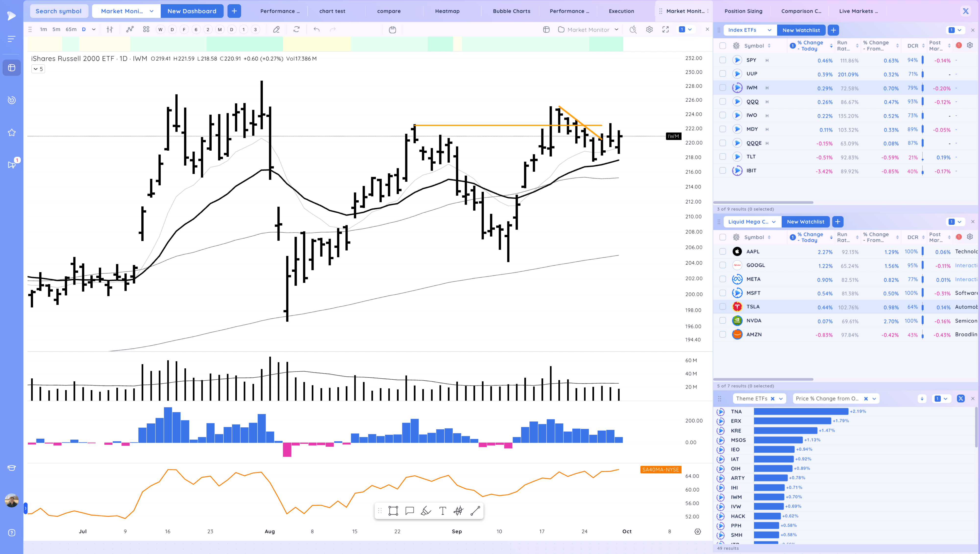Open chart settings gear icon
Viewport: 980px width, 554px height.
(x=649, y=29)
